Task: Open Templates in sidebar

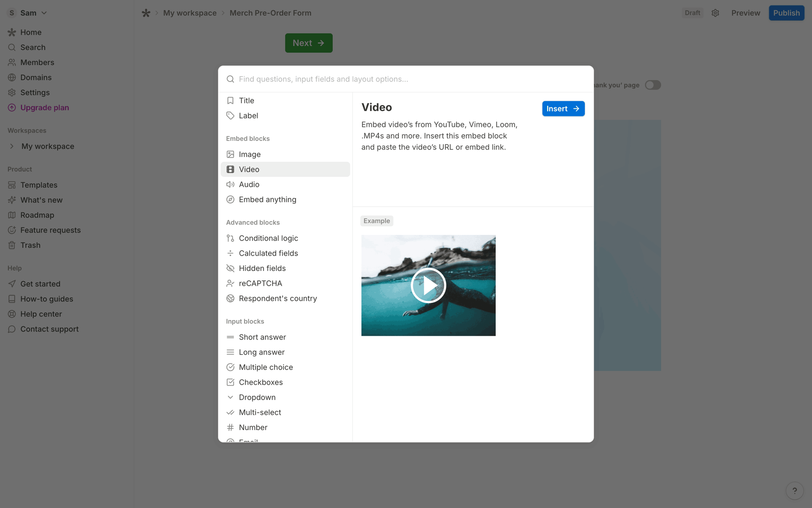Action: point(39,185)
